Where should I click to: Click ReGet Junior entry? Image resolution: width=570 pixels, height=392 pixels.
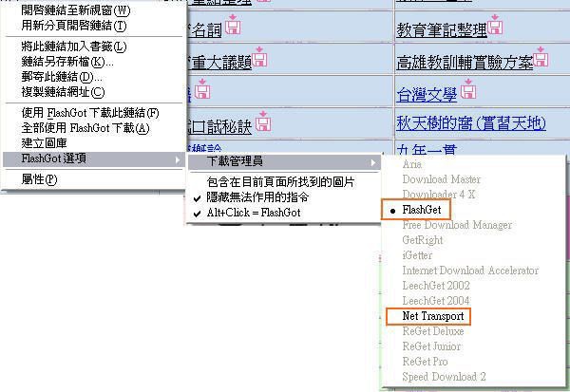(x=432, y=346)
